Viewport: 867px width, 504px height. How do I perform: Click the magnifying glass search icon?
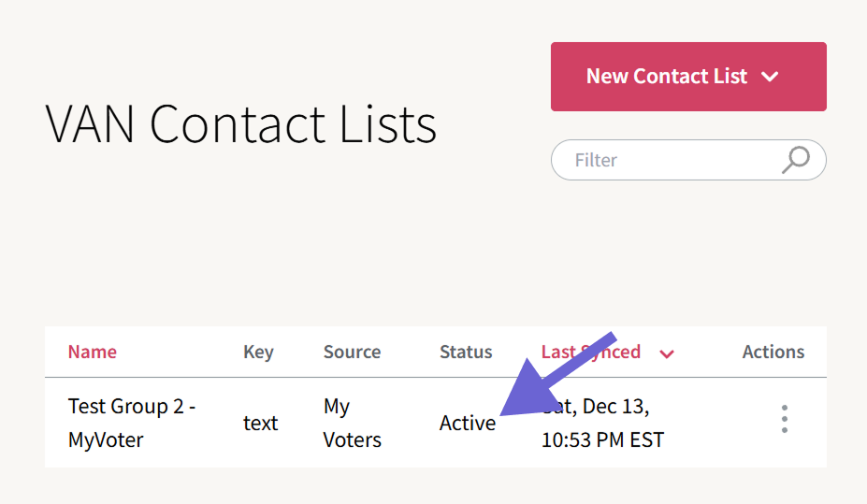(x=795, y=160)
